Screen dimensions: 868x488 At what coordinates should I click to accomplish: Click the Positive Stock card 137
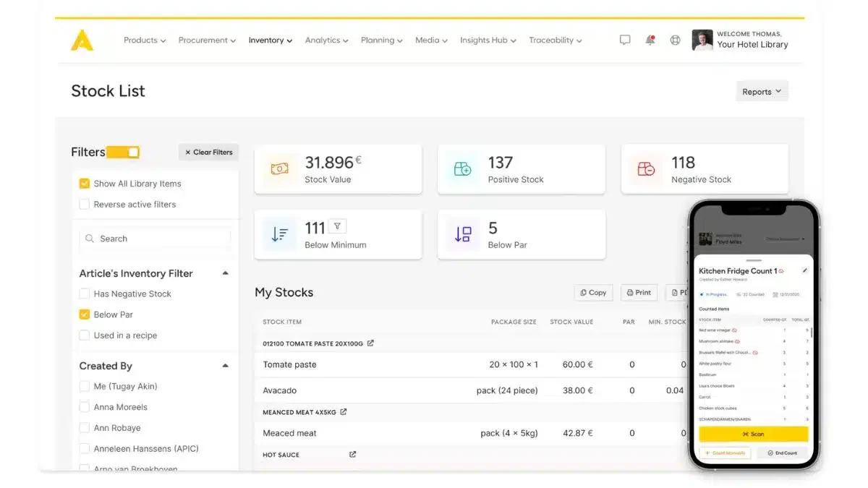tap(522, 169)
